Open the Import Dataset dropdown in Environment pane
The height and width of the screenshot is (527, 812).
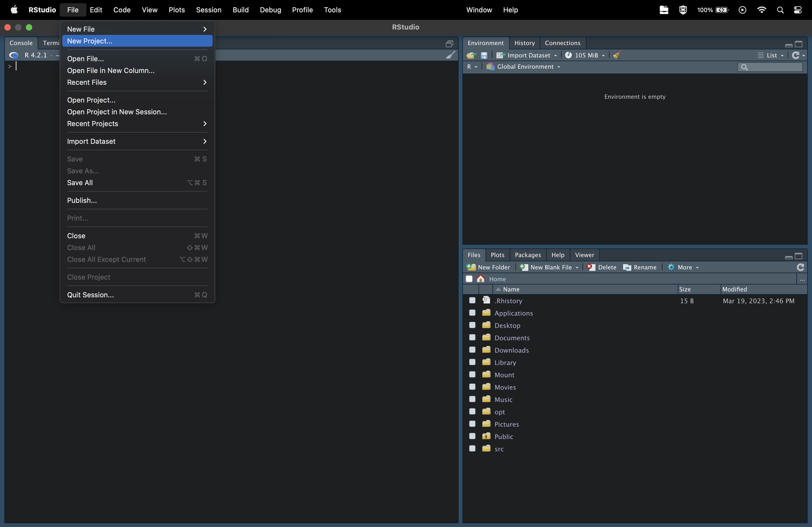coord(527,55)
